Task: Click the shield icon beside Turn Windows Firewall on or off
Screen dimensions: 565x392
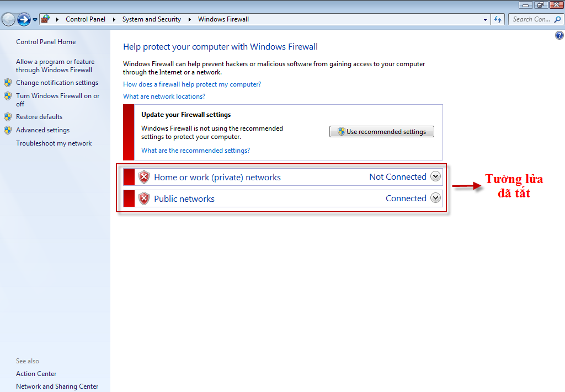Action: tap(8, 96)
